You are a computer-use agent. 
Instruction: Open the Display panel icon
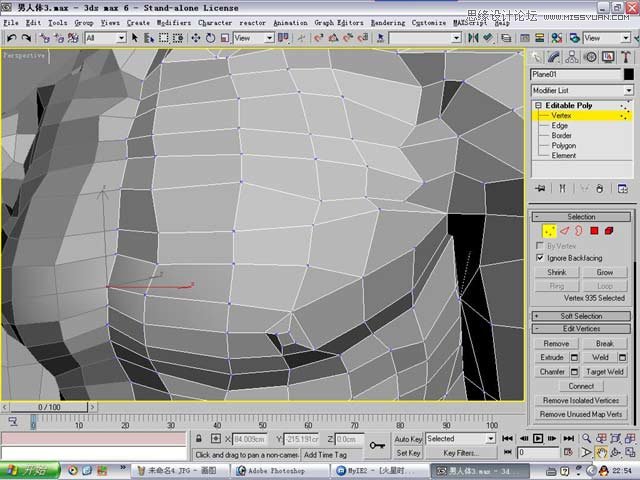click(x=608, y=57)
